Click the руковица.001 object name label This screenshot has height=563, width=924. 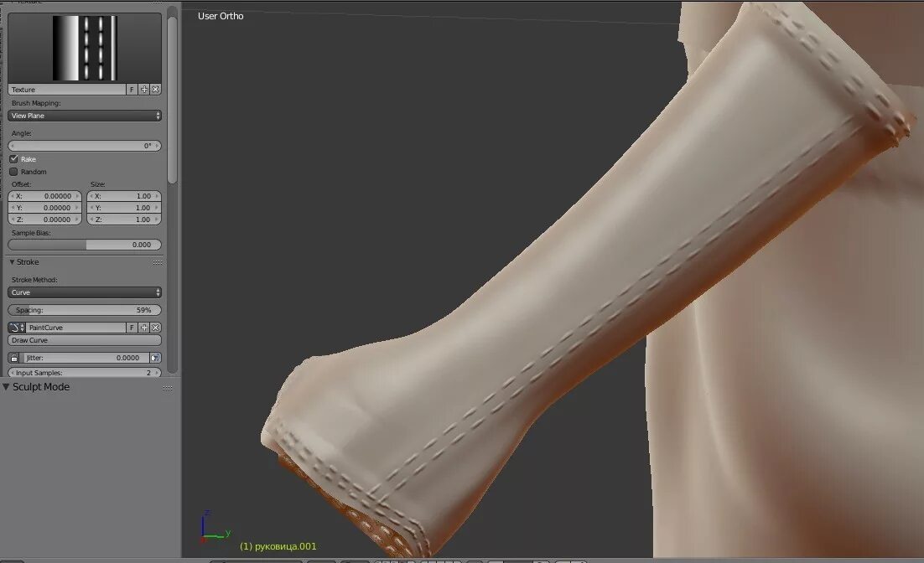pyautogui.click(x=278, y=546)
